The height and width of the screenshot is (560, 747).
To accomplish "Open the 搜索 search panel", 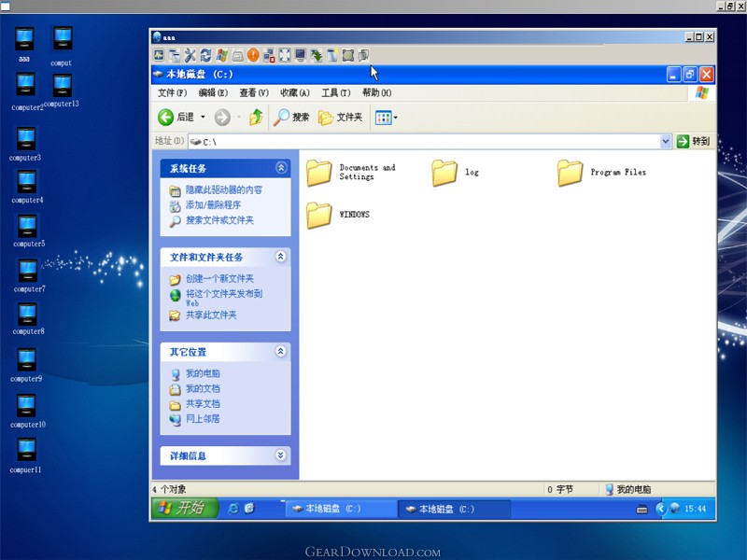I will click(291, 118).
